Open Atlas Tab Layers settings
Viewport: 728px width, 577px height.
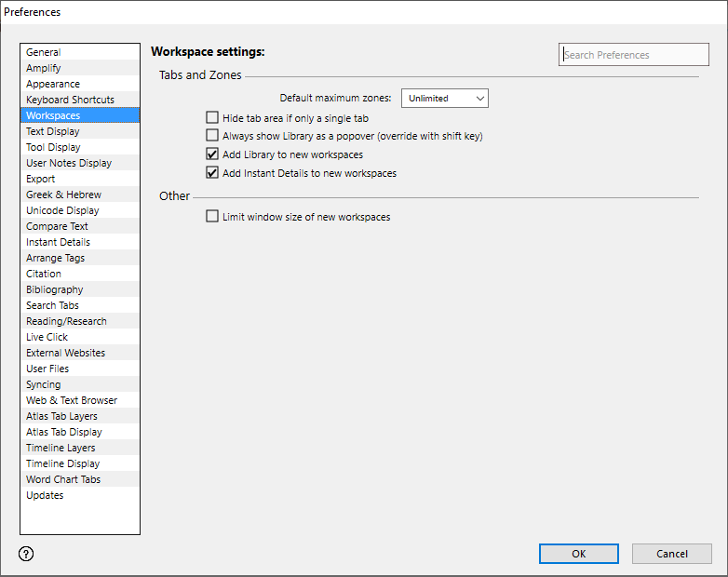tap(61, 416)
